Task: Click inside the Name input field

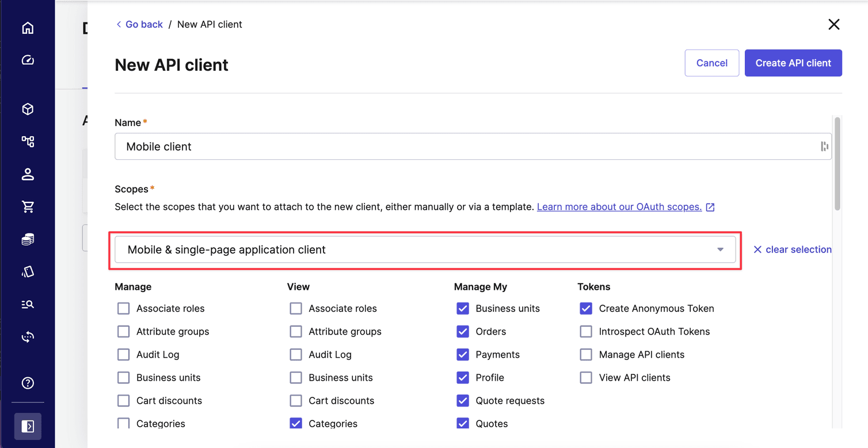Action: [403, 146]
